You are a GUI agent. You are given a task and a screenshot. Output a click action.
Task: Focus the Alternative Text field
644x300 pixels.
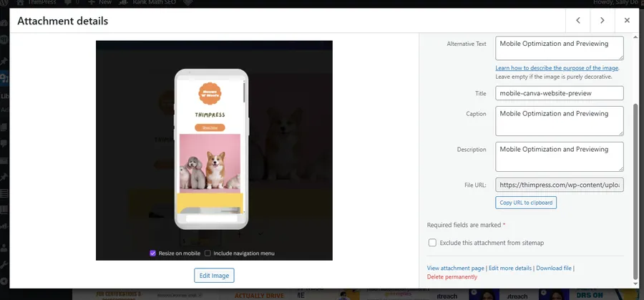[x=559, y=49]
